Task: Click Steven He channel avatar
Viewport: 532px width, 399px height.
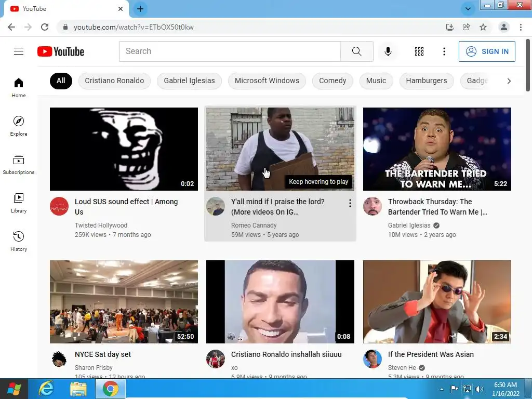Action: (372, 359)
